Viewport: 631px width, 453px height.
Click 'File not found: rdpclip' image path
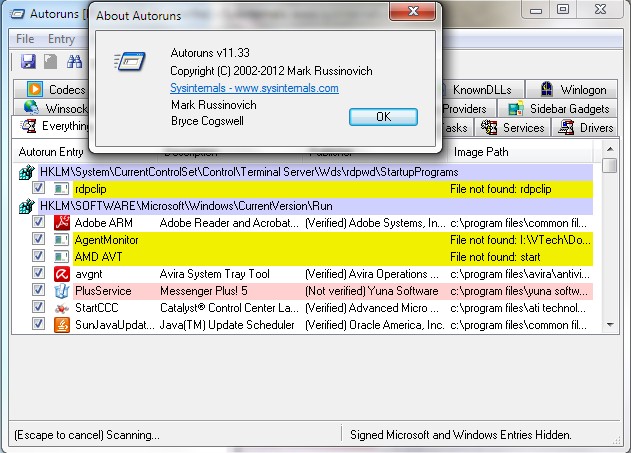[x=501, y=189]
